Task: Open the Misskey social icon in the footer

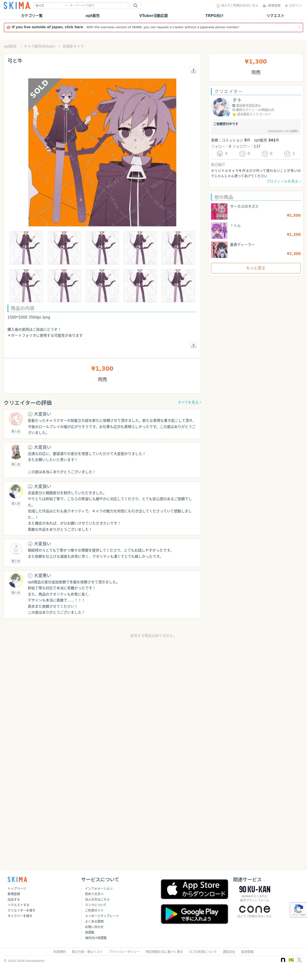Action: 291,960
